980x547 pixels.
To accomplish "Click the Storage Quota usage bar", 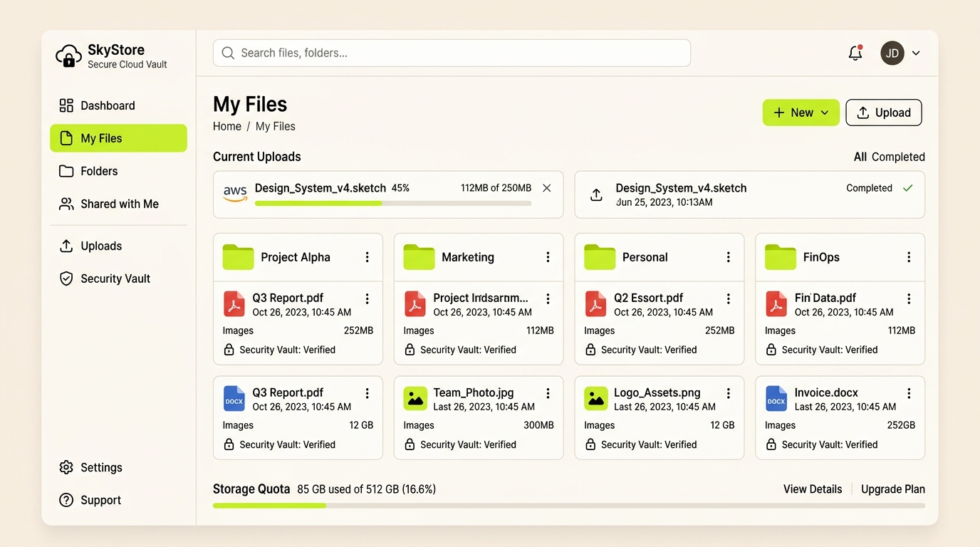I will [569, 506].
